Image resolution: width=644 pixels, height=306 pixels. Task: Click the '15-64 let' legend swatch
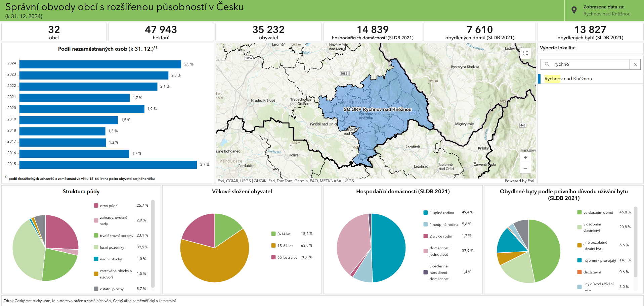click(x=273, y=246)
